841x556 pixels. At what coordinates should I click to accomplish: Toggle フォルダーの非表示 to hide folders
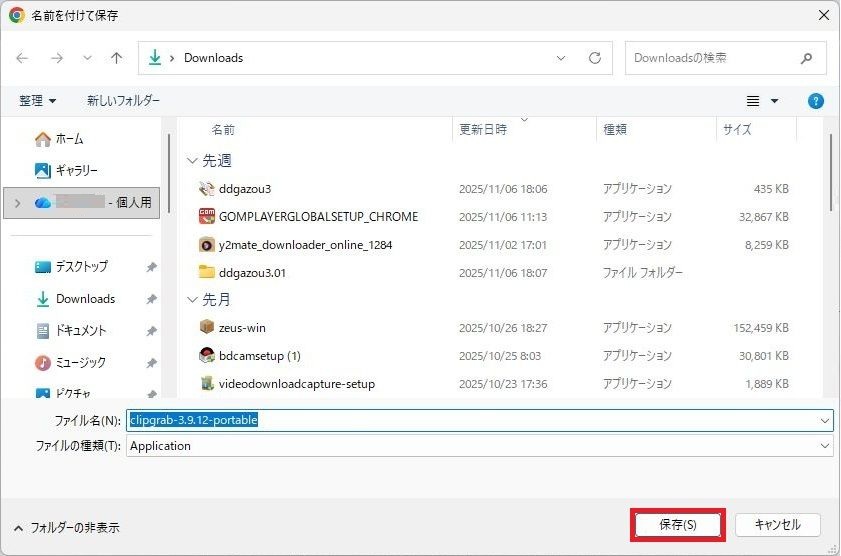point(66,527)
